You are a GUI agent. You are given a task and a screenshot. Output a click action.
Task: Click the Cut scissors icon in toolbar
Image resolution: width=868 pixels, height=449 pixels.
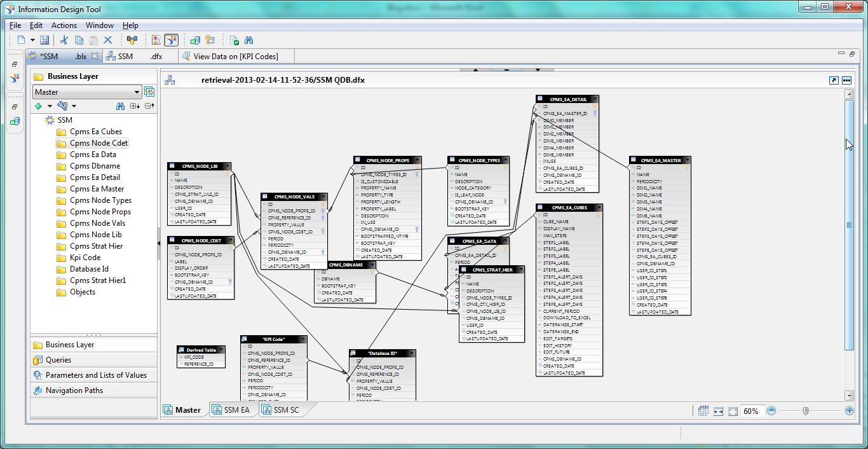[64, 40]
